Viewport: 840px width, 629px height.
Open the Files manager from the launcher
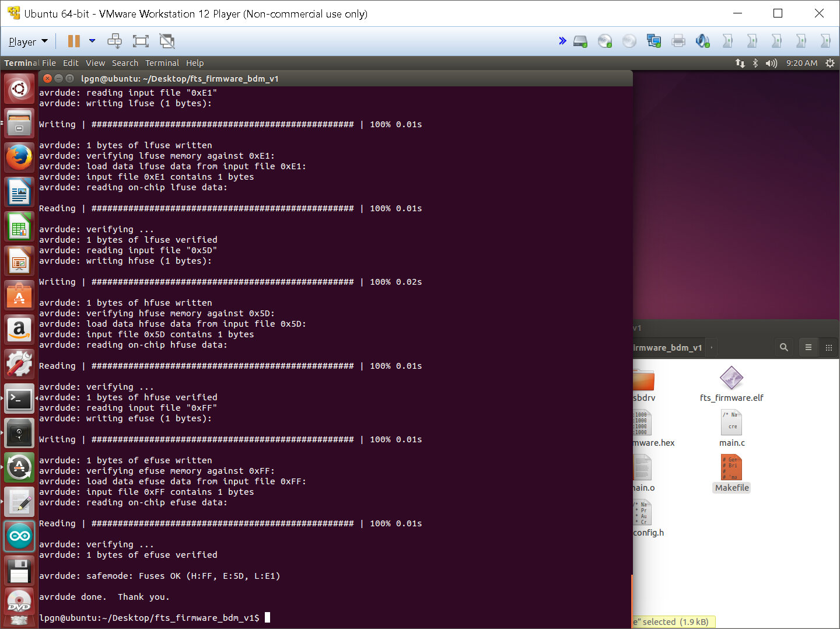(x=19, y=124)
